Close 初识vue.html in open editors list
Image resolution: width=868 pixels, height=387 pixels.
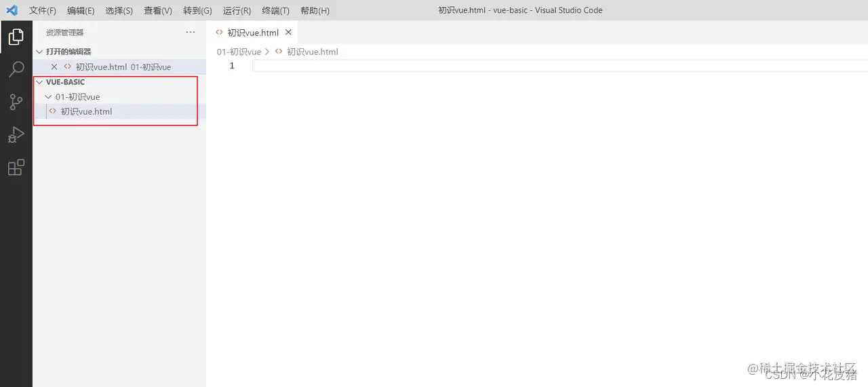click(x=54, y=67)
